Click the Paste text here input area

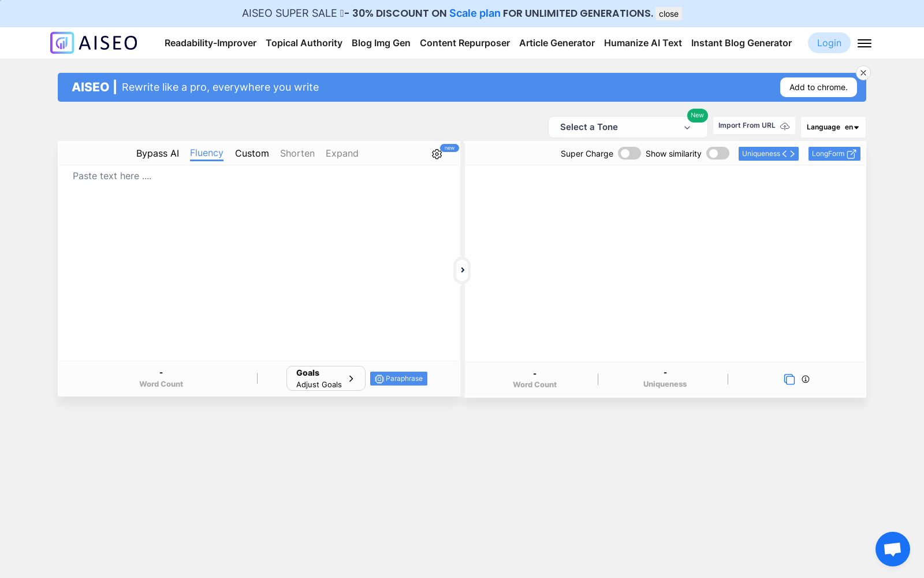click(259, 263)
